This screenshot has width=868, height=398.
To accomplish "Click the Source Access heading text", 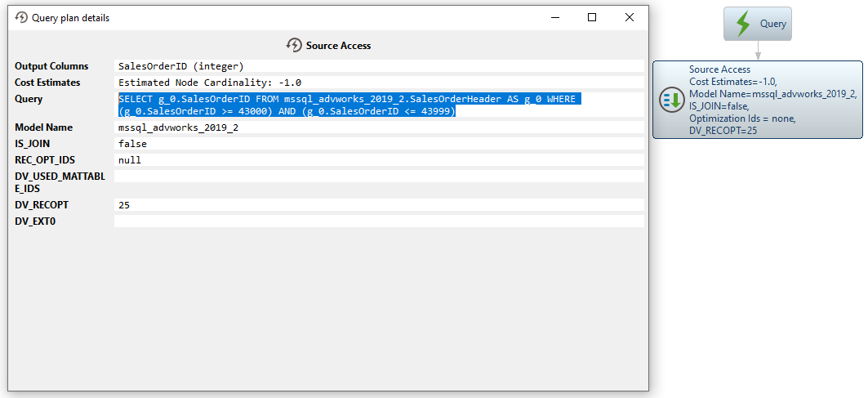I will point(338,46).
